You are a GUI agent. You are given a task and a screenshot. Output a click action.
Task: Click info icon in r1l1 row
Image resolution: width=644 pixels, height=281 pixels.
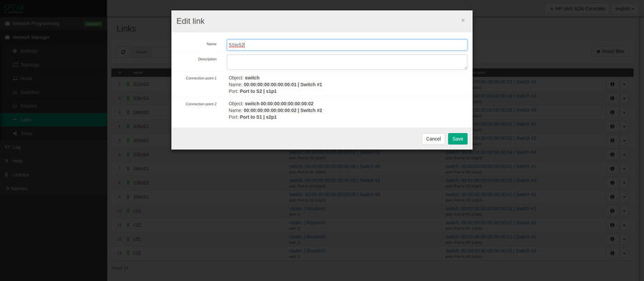(612, 211)
